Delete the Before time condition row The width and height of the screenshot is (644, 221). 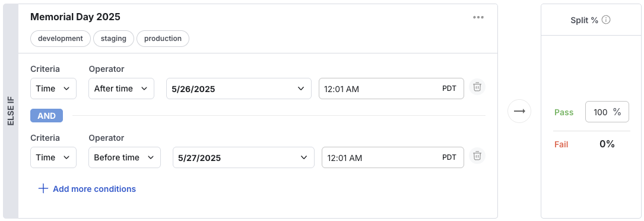(x=477, y=156)
